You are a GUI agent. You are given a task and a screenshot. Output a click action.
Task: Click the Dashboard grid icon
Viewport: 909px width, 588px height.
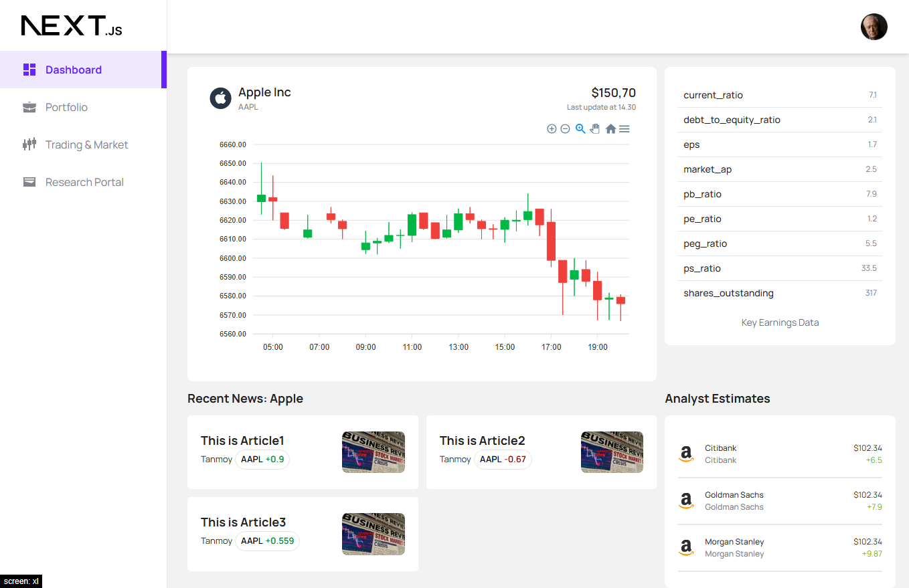[29, 70]
